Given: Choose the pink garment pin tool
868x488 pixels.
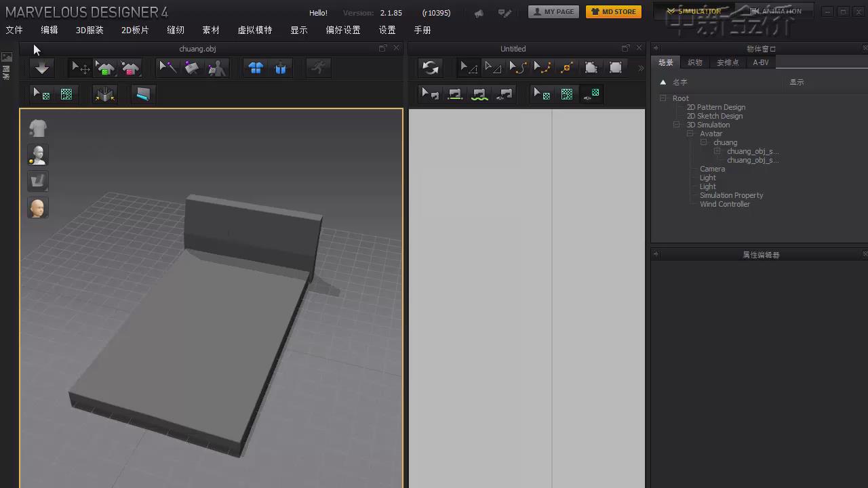Looking at the screenshot, I should pyautogui.click(x=130, y=68).
